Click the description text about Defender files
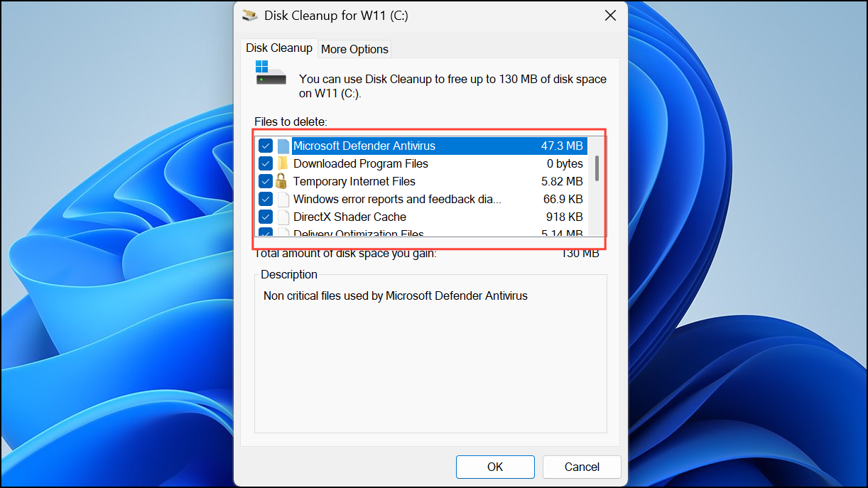 click(396, 295)
